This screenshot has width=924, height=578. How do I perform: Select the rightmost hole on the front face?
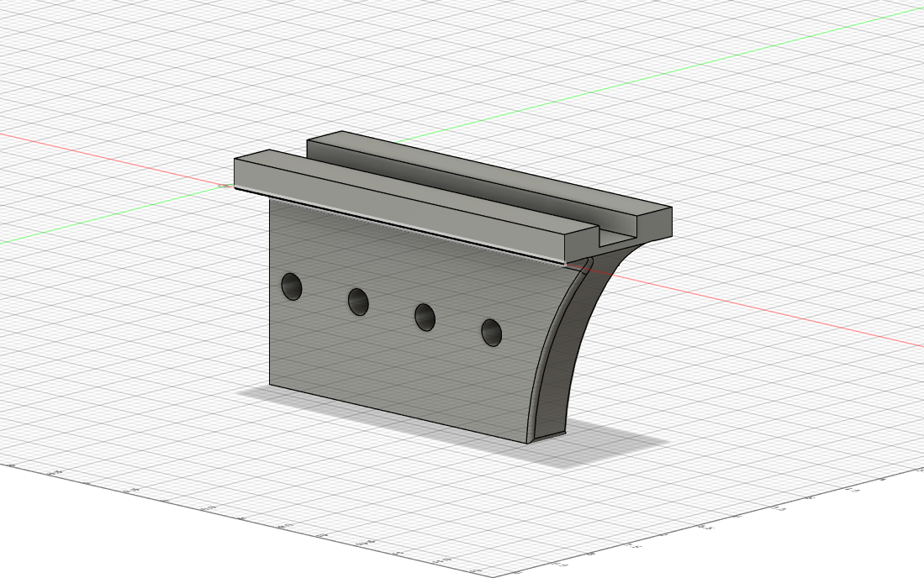[x=492, y=333]
